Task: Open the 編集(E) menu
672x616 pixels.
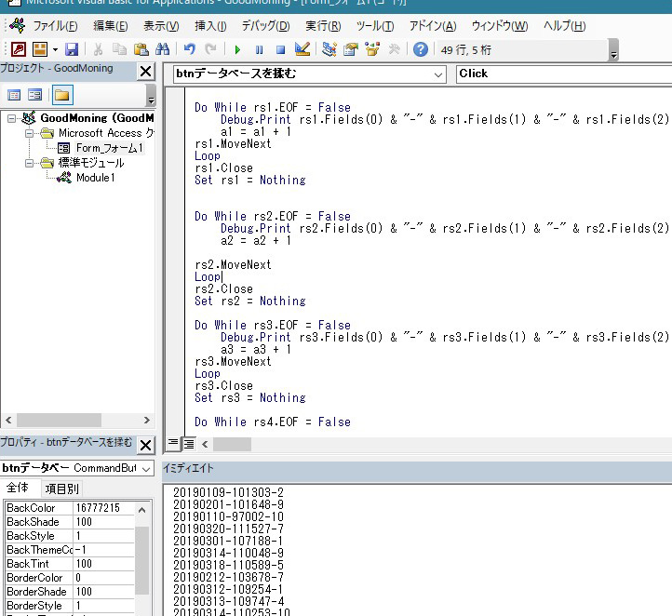Action: [x=110, y=26]
